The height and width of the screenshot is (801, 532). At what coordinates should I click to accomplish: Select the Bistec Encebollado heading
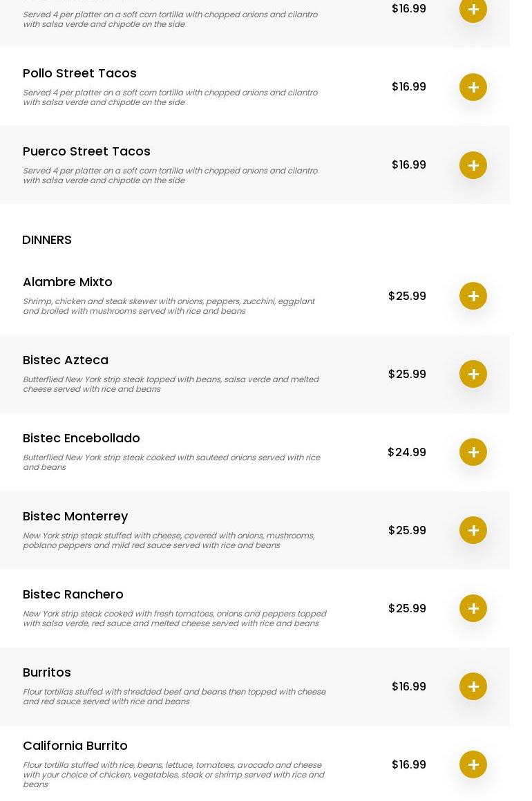coord(82,438)
